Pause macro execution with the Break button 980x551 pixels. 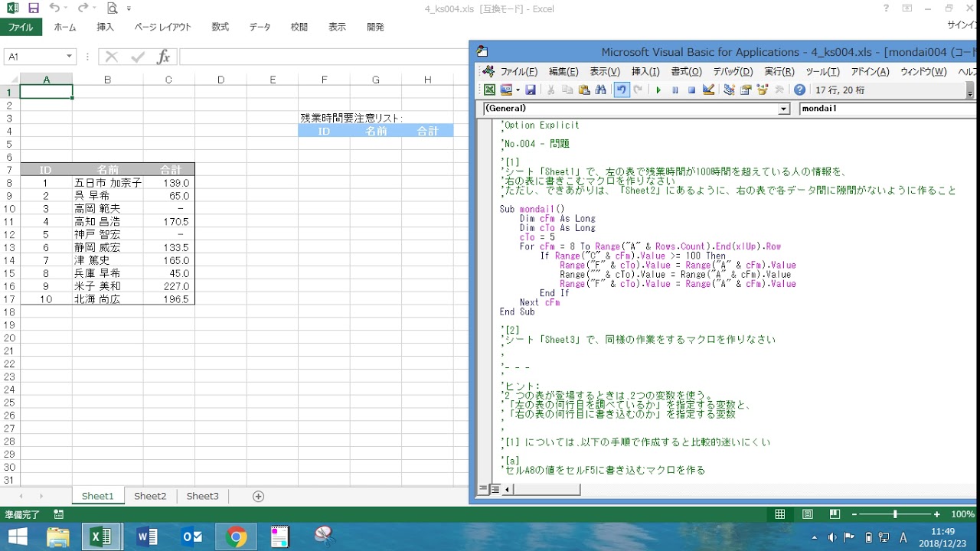[x=675, y=90]
